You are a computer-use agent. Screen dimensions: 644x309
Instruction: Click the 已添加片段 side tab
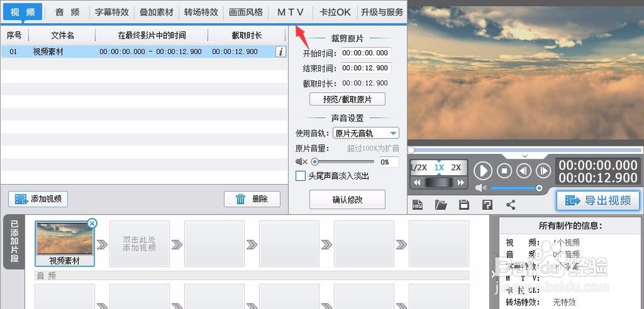pyautogui.click(x=14, y=242)
